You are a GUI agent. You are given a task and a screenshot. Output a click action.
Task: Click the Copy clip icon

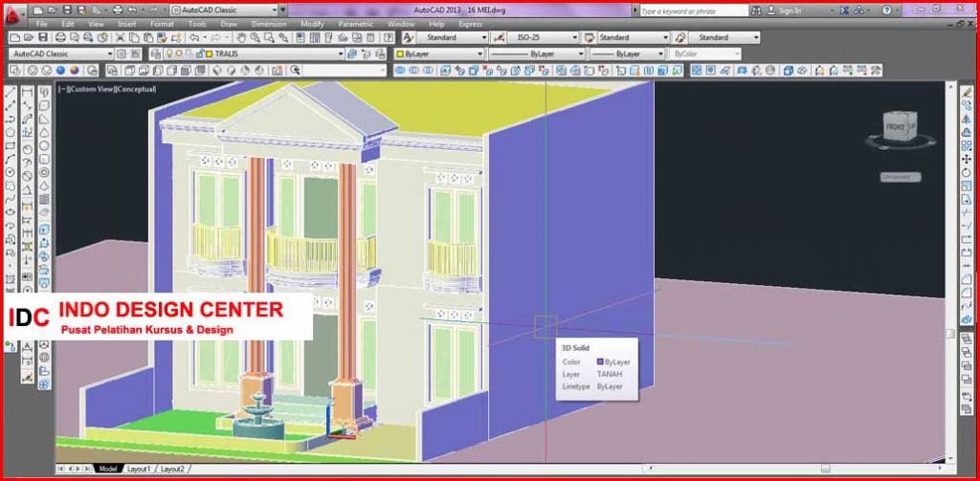(134, 37)
